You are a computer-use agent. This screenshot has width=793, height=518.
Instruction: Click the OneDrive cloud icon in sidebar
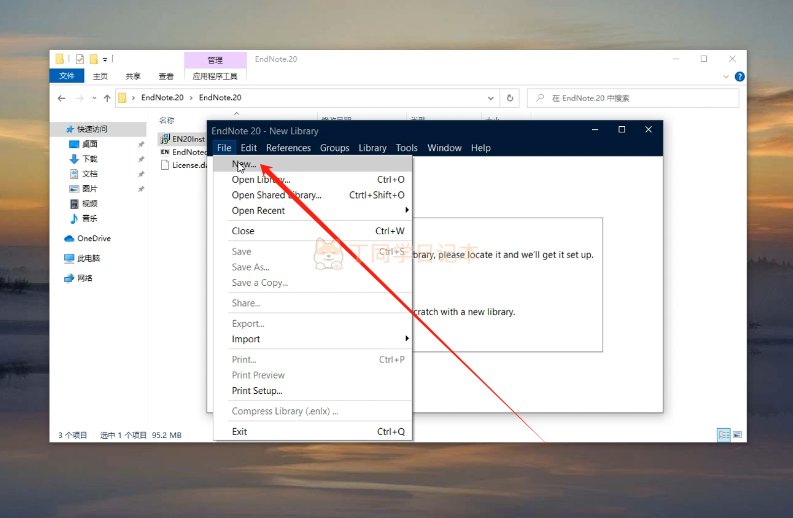(x=69, y=238)
